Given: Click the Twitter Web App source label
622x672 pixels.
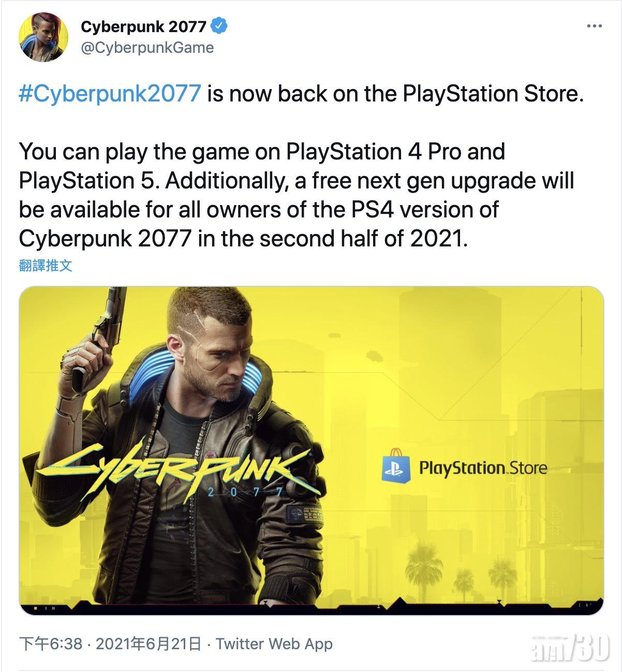Looking at the screenshot, I should pyautogui.click(x=274, y=644).
